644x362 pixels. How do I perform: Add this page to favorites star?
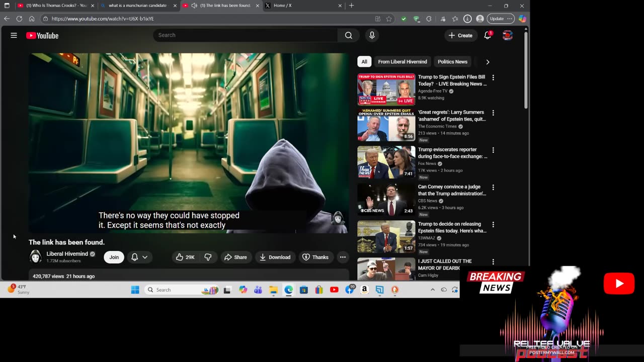point(389,19)
